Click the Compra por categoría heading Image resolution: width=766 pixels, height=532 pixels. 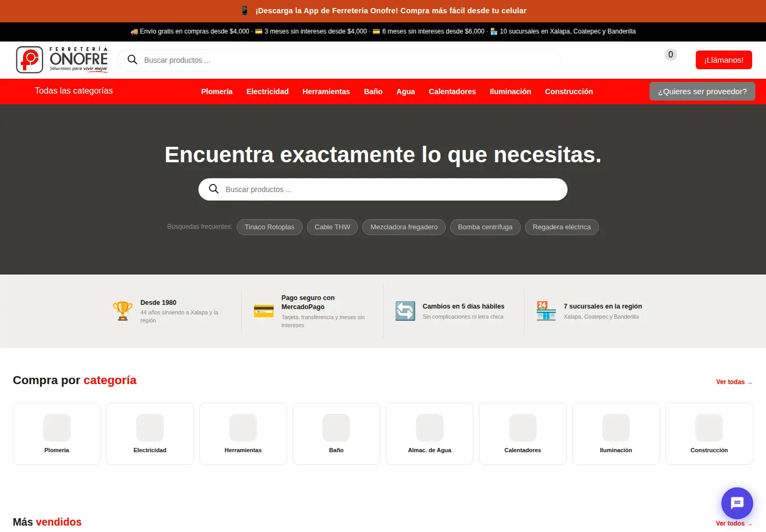click(x=74, y=380)
